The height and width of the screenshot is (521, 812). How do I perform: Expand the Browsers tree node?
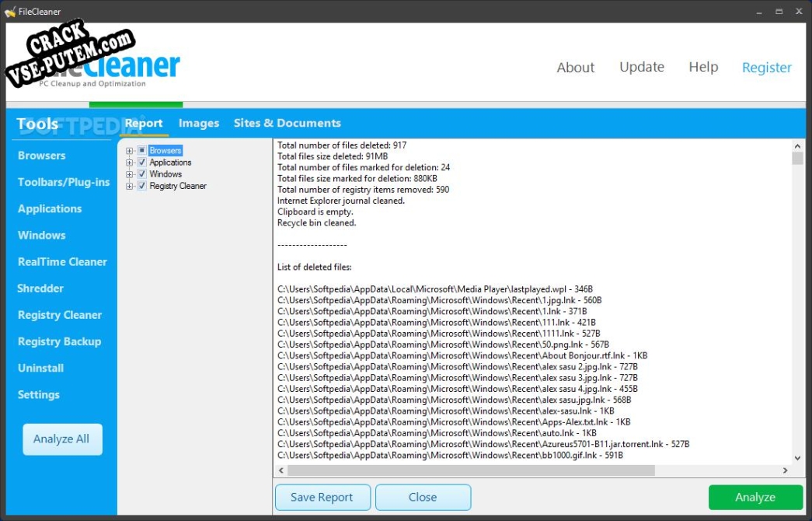130,151
